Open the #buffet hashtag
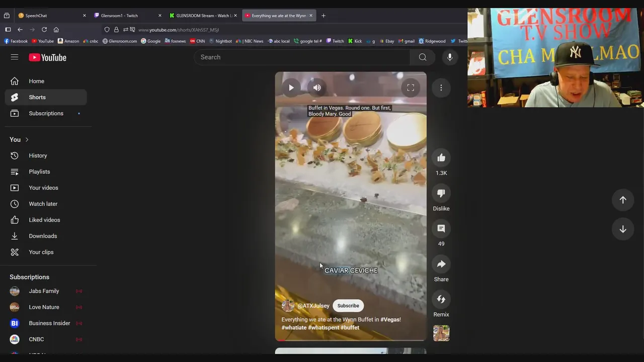 [350, 328]
